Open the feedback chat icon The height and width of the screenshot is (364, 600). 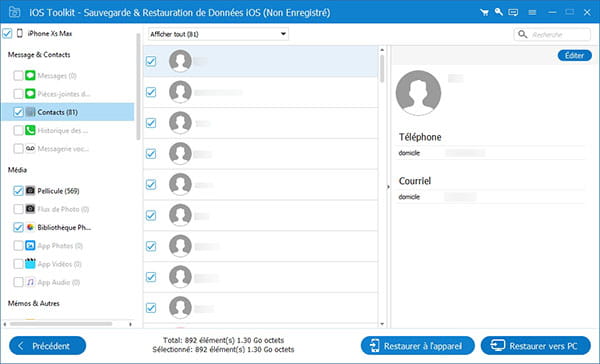pos(513,13)
